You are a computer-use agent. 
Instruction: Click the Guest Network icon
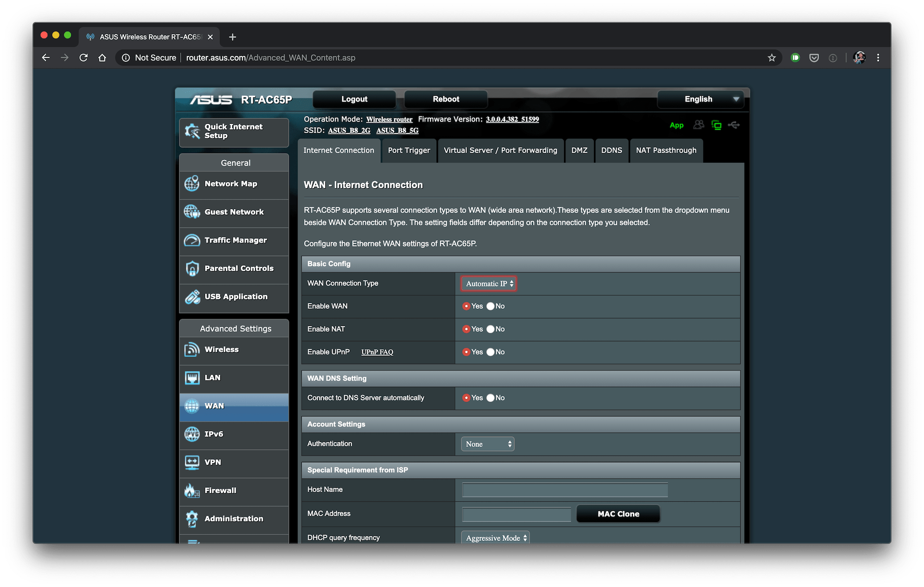click(x=192, y=211)
